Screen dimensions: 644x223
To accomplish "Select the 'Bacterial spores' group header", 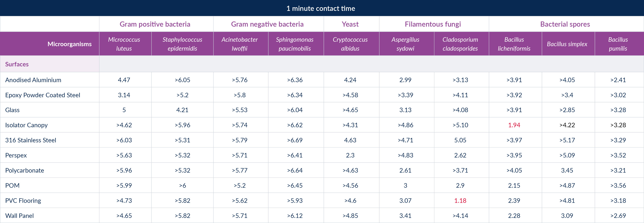I will [565, 24].
